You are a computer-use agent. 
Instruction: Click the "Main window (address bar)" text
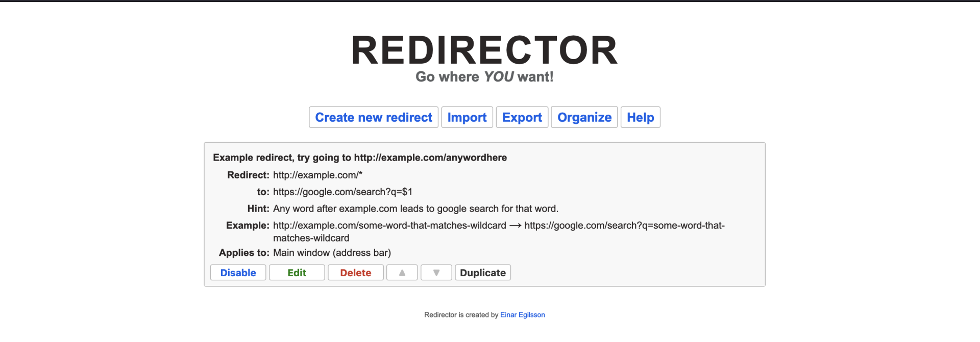[332, 253]
